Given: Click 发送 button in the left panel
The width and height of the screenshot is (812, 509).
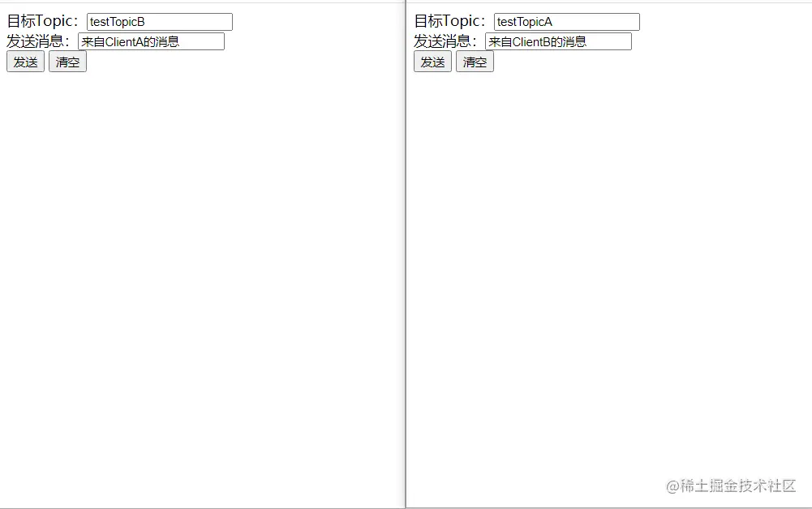Looking at the screenshot, I should 25,62.
